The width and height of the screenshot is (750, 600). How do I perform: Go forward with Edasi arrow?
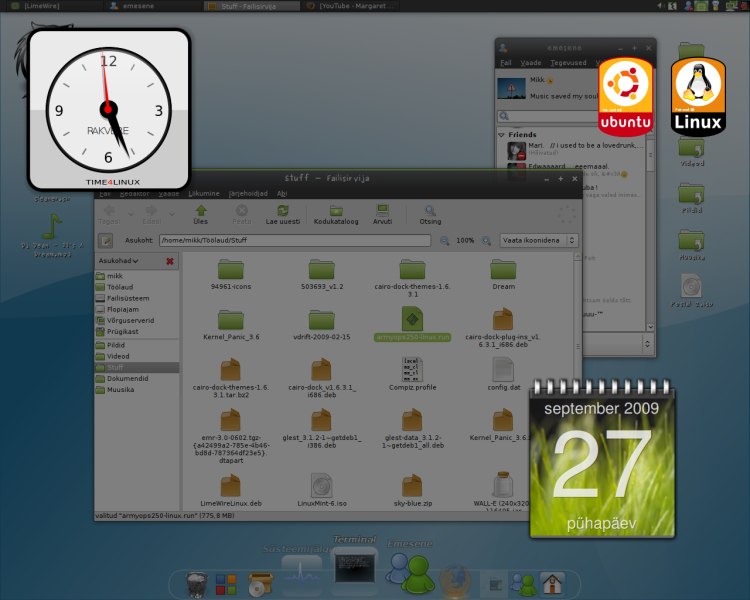(152, 215)
